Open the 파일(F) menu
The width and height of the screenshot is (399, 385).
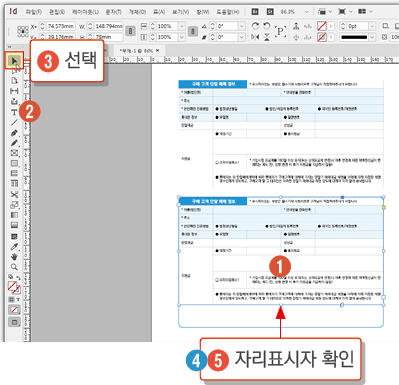(34, 12)
